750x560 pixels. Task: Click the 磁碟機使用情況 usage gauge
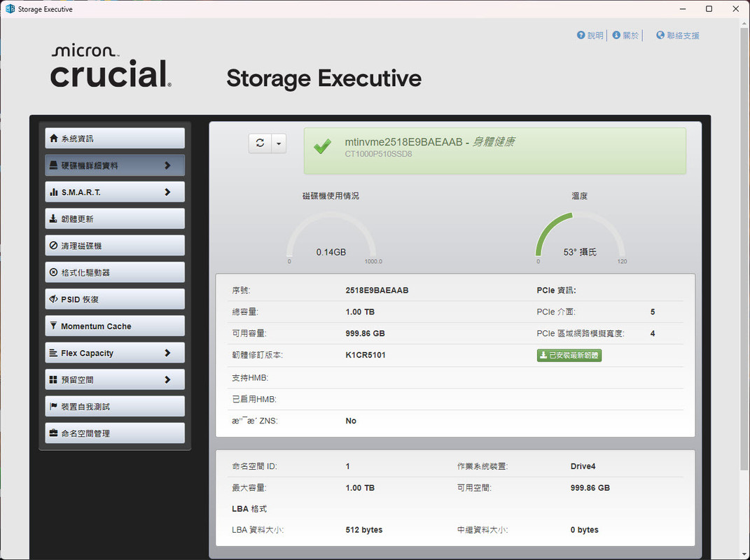coord(331,237)
